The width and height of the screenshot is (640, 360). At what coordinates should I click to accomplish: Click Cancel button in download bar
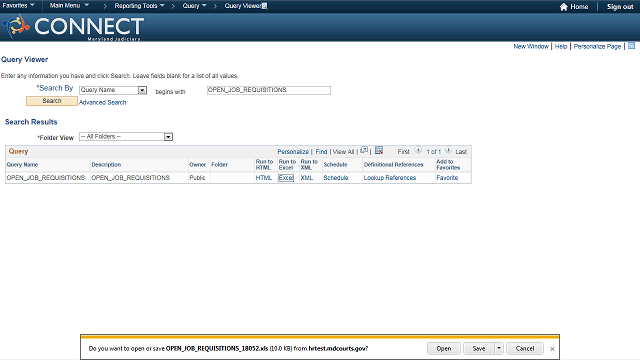pyautogui.click(x=525, y=348)
